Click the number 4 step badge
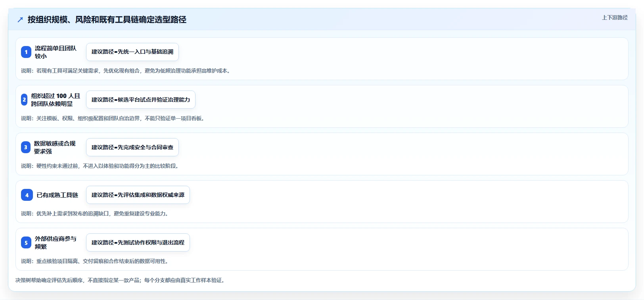The width and height of the screenshot is (644, 300). point(27,195)
